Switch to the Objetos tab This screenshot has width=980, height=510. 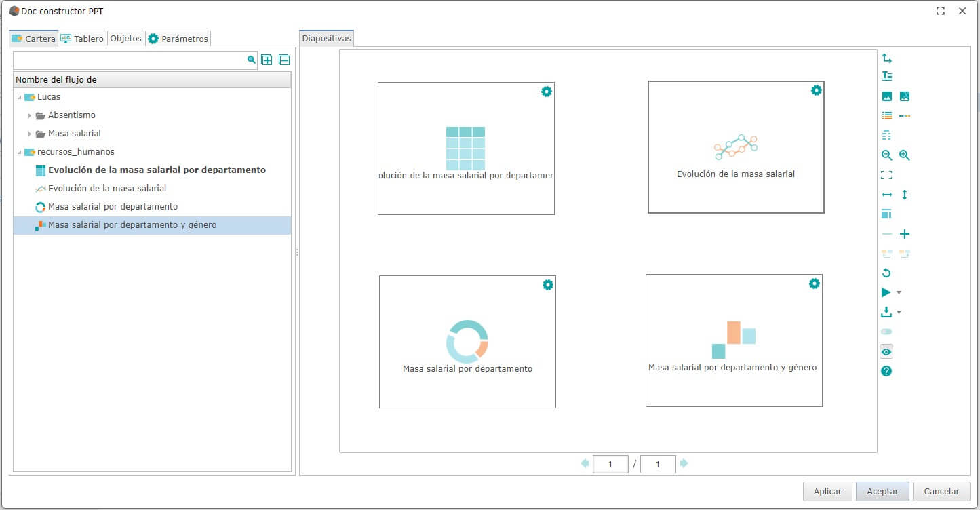coord(125,39)
